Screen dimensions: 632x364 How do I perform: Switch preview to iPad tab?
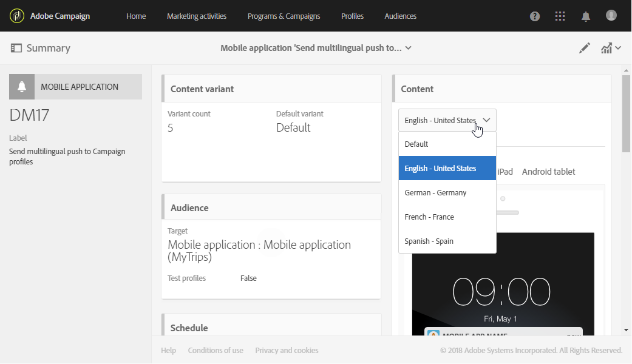505,172
